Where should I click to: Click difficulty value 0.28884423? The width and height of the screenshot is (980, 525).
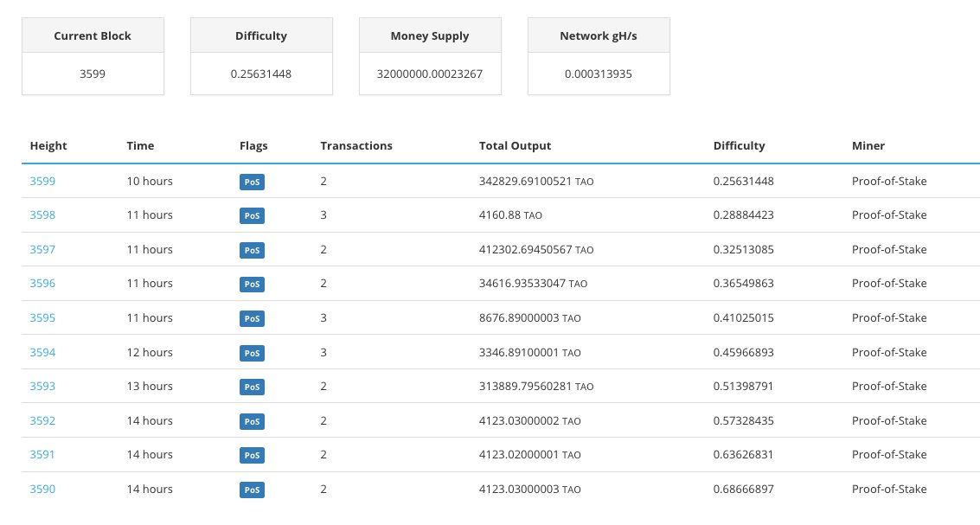(743, 215)
